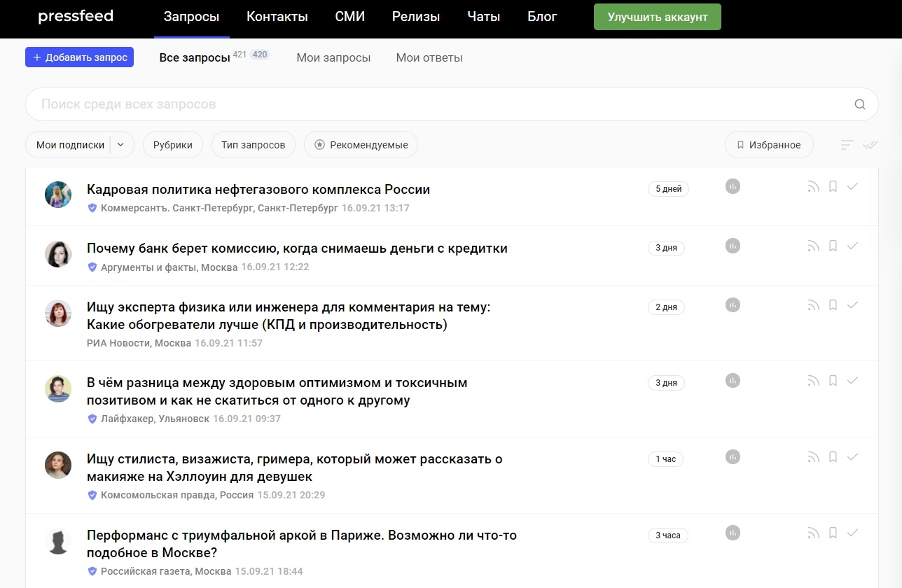Open the Тип запросов filter
Screen dimensions: 902x588
click(x=254, y=145)
